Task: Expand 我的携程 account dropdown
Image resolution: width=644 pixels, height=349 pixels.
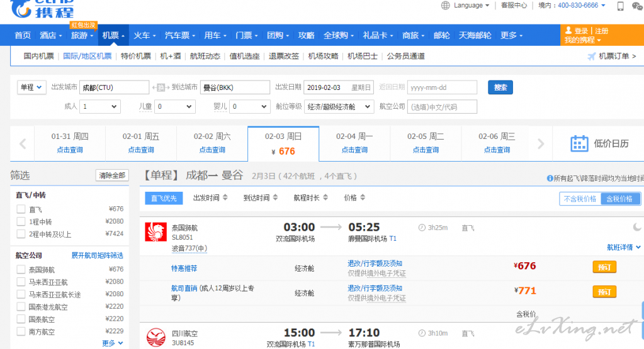Action: [582, 40]
